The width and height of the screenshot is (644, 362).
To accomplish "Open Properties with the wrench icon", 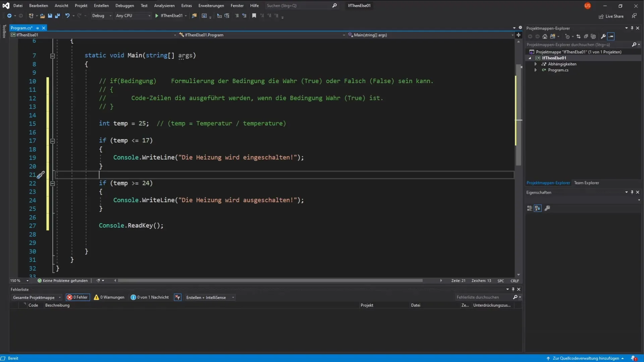I will (x=603, y=36).
